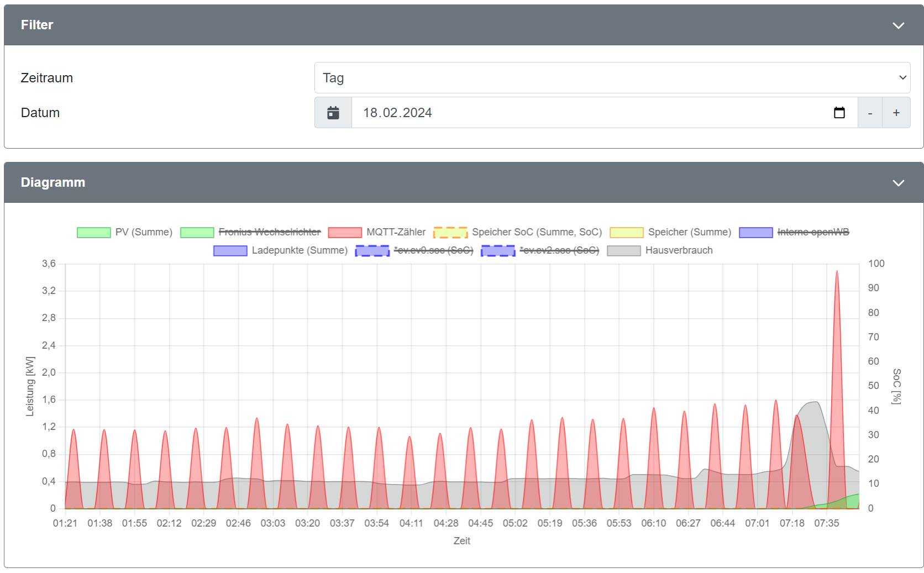The width and height of the screenshot is (924, 573).
Task: Toggle ev.ev2.soc (SoC) legend entry
Action: [x=540, y=250]
